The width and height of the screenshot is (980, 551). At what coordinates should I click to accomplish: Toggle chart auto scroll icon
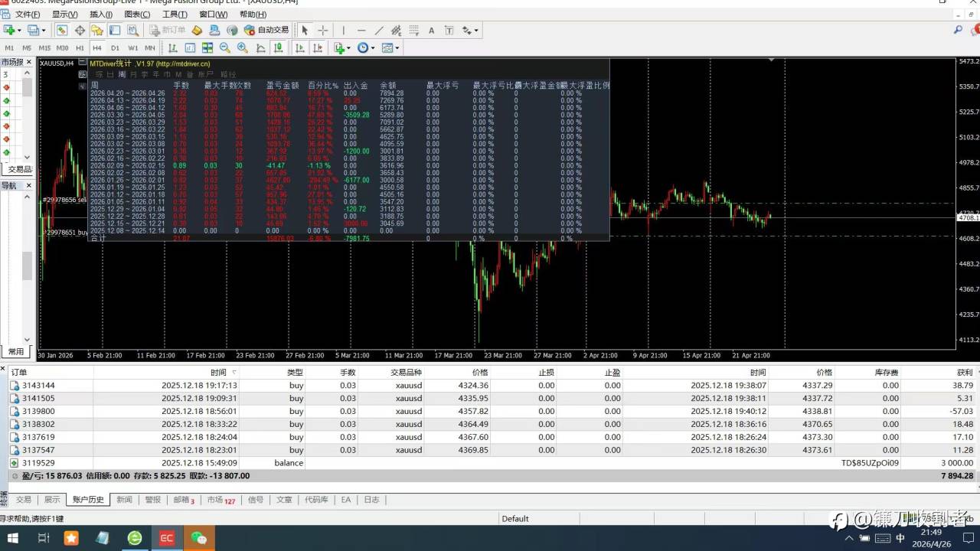pos(299,47)
